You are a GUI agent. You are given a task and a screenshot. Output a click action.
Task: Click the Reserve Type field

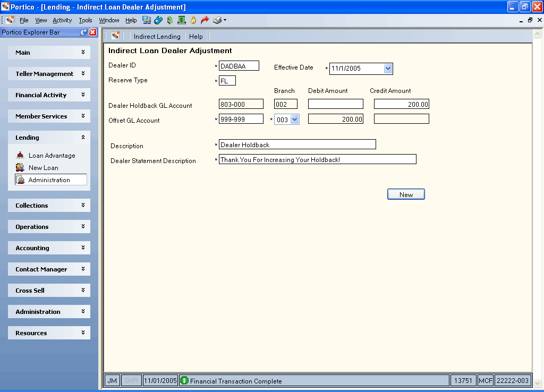(x=227, y=81)
